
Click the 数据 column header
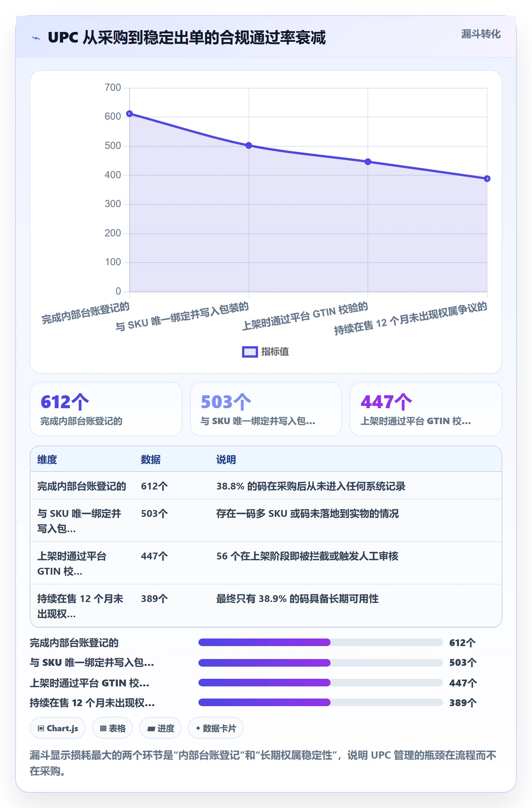[151, 459]
